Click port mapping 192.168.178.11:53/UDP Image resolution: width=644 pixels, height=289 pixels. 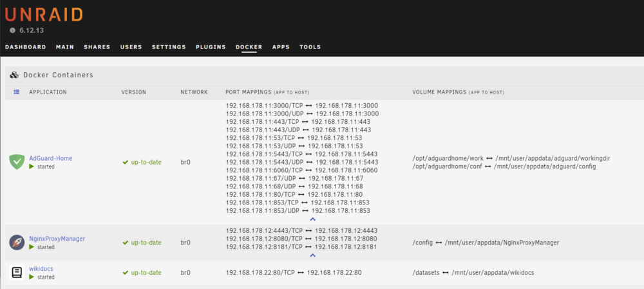coord(294,146)
